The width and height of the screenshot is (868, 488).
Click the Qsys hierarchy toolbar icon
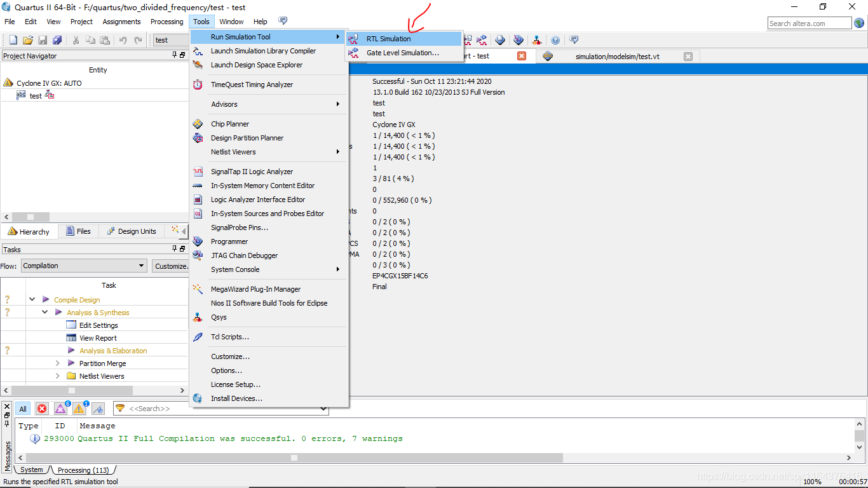[x=537, y=40]
